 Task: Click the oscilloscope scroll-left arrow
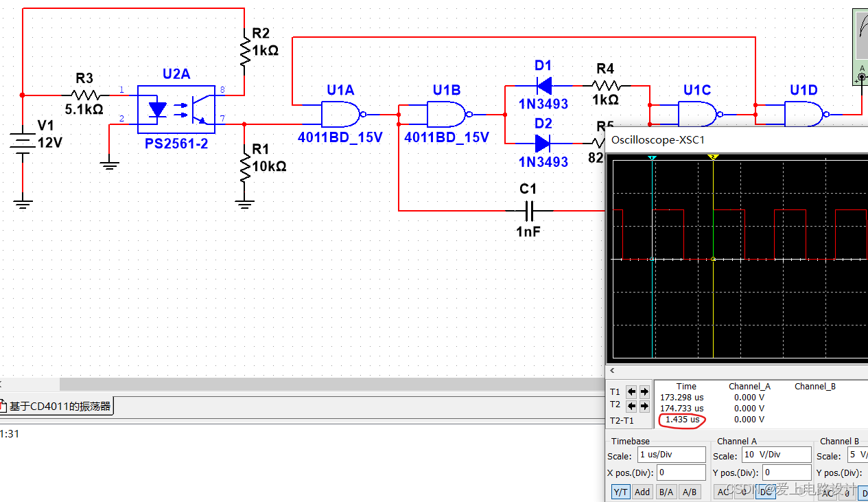[x=612, y=371]
